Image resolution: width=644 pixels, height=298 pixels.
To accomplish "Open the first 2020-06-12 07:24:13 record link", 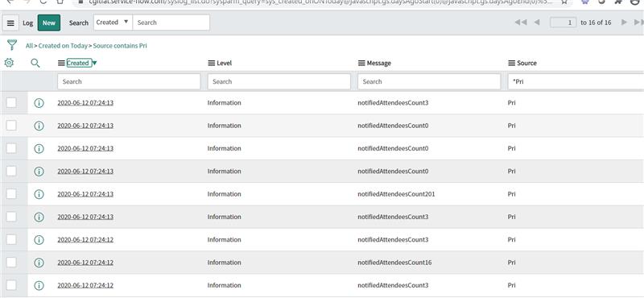I will coord(85,103).
